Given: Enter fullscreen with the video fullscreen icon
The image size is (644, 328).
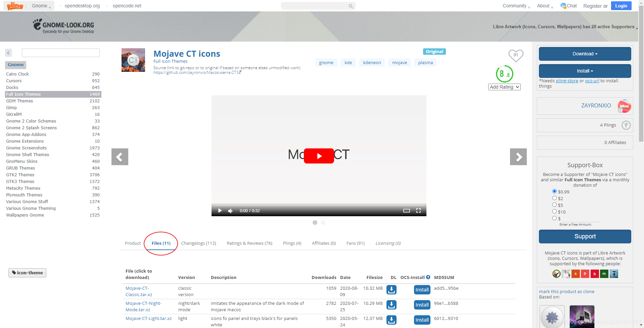Looking at the screenshot, I should pos(418,210).
